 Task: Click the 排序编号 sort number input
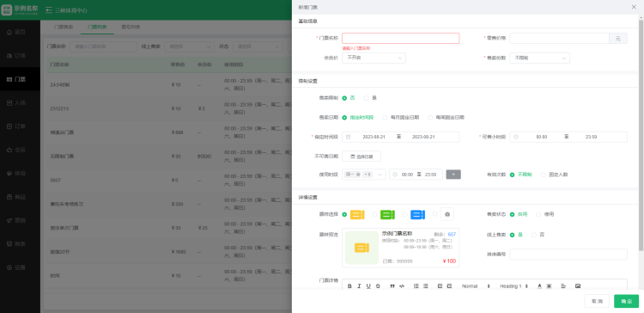[568, 255]
